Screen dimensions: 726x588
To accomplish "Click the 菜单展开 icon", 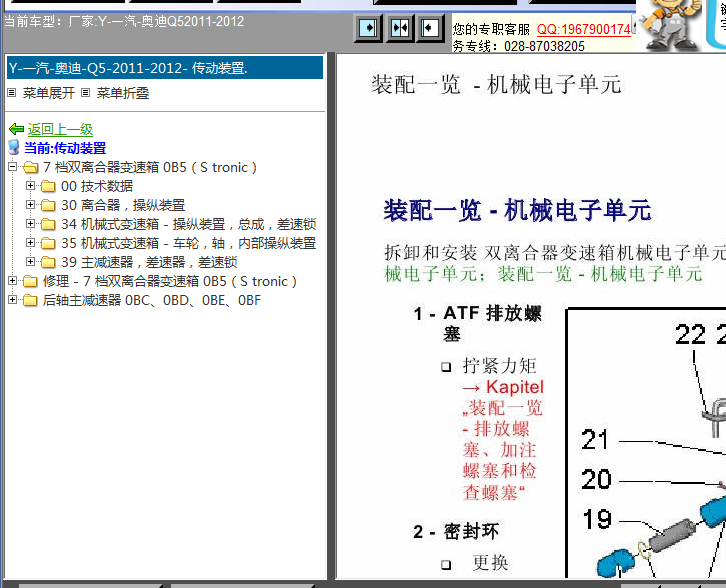I will (12, 93).
